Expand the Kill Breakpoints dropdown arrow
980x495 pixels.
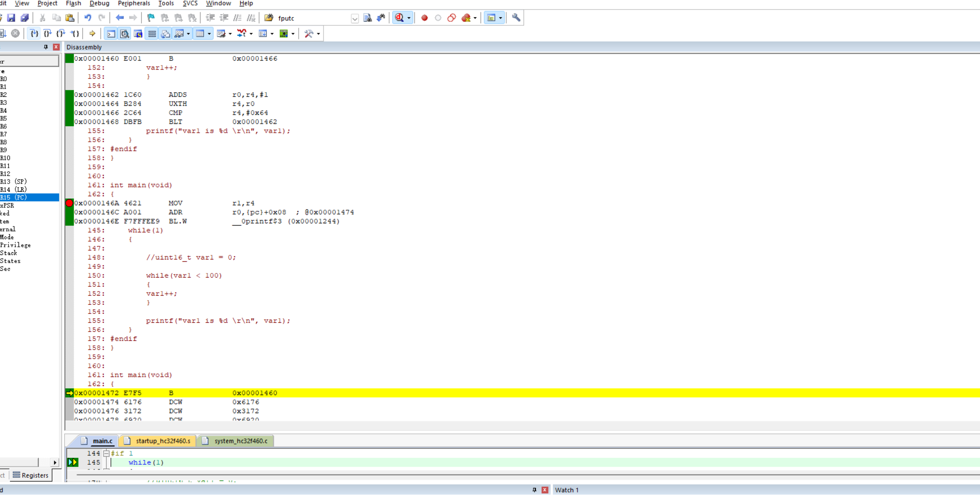(x=475, y=18)
